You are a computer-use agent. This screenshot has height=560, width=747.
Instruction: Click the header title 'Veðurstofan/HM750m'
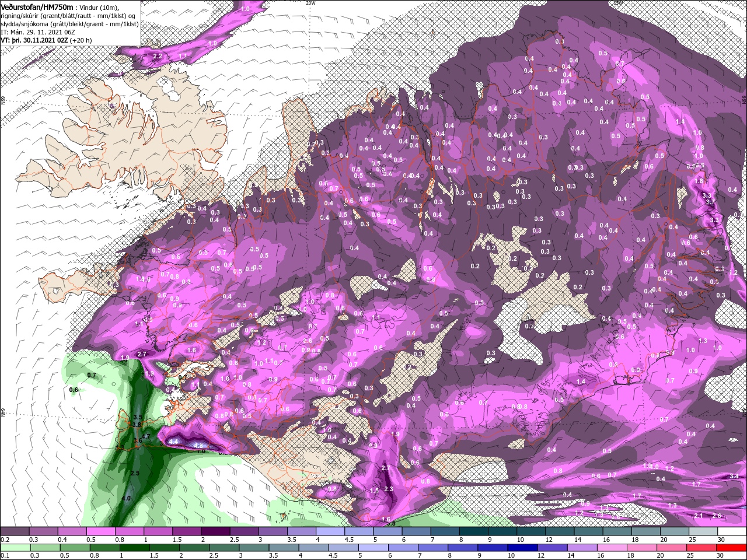[x=37, y=6]
